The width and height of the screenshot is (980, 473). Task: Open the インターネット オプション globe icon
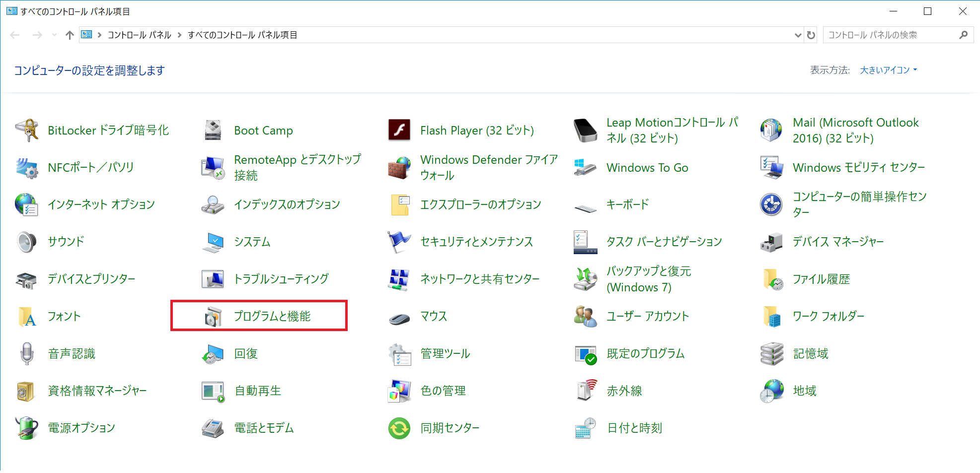point(27,204)
